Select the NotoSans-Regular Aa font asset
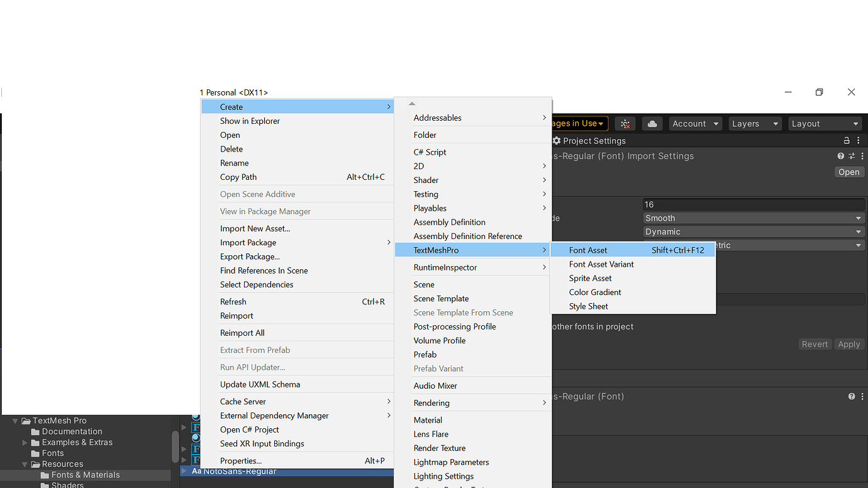 click(252, 470)
